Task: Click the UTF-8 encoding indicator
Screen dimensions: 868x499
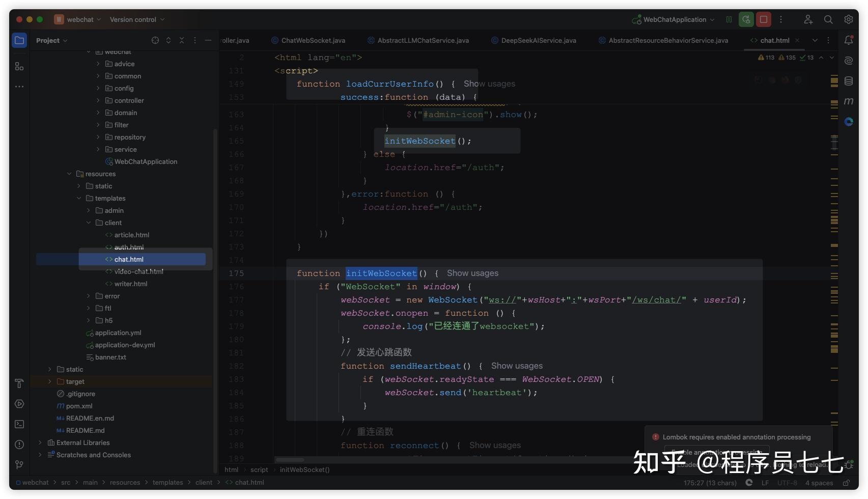Action: point(787,482)
